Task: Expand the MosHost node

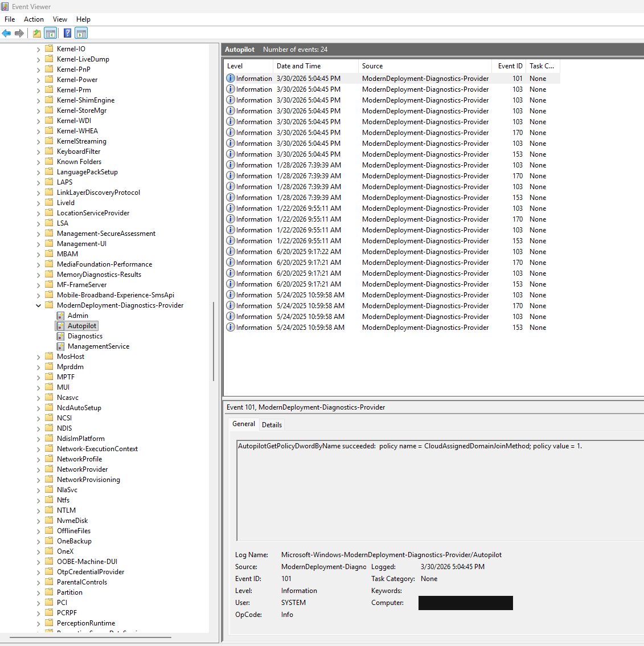Action: (38, 357)
